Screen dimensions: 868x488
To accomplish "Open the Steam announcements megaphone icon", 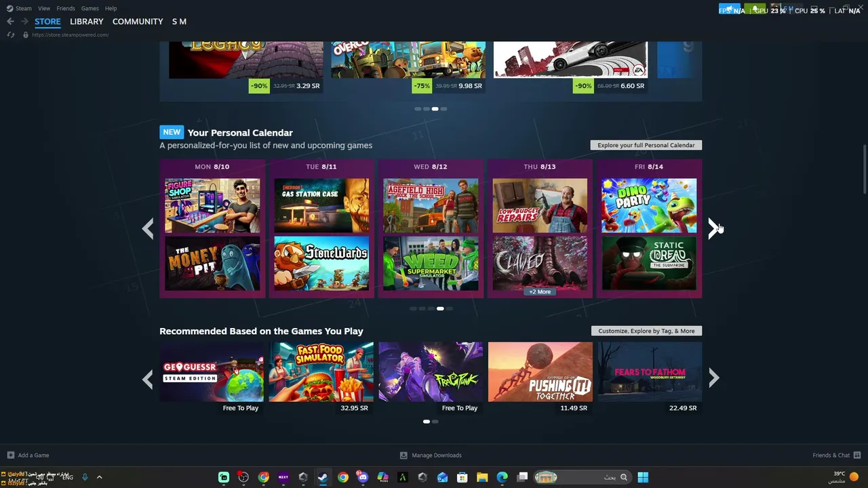I will tap(729, 9).
